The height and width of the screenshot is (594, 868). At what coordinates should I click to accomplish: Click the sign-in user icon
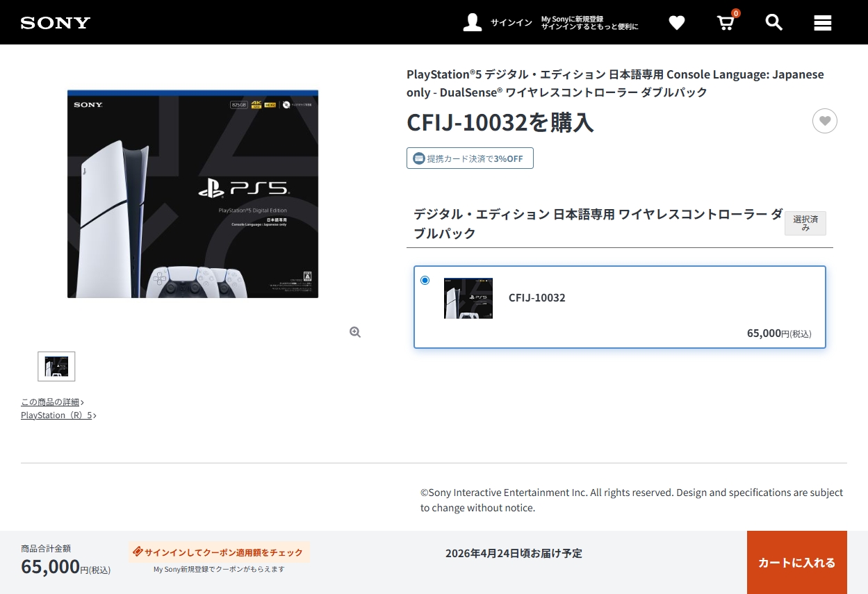473,22
